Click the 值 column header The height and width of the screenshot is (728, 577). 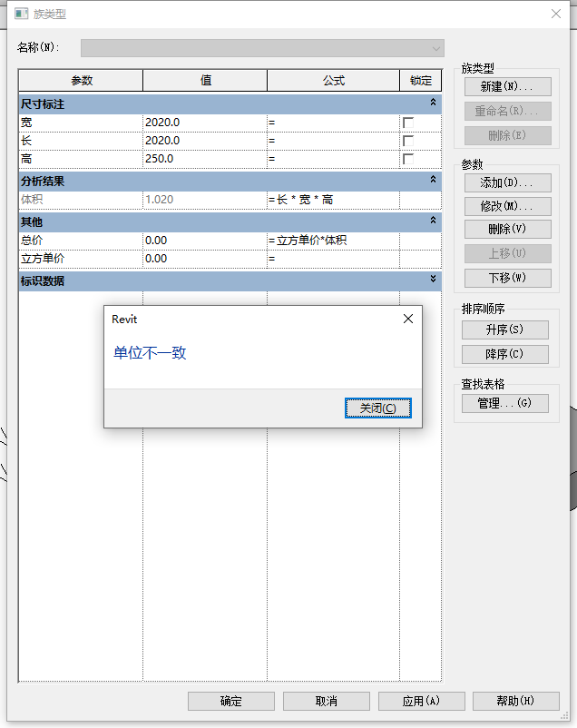click(205, 81)
